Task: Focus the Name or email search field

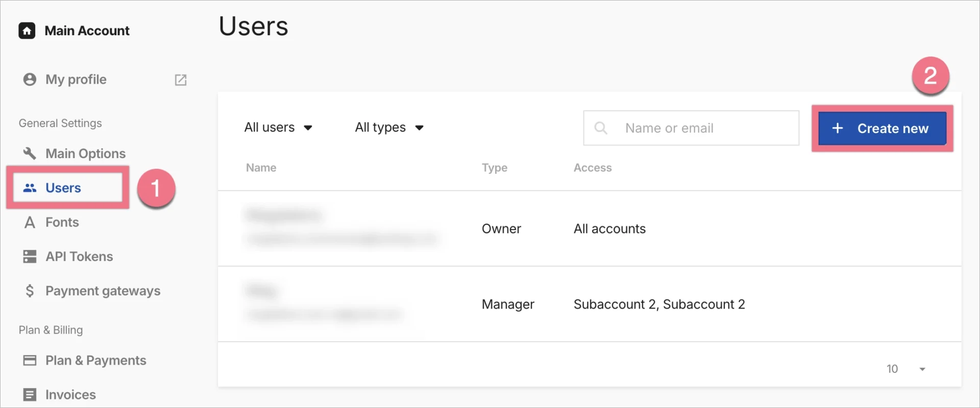Action: pyautogui.click(x=691, y=128)
